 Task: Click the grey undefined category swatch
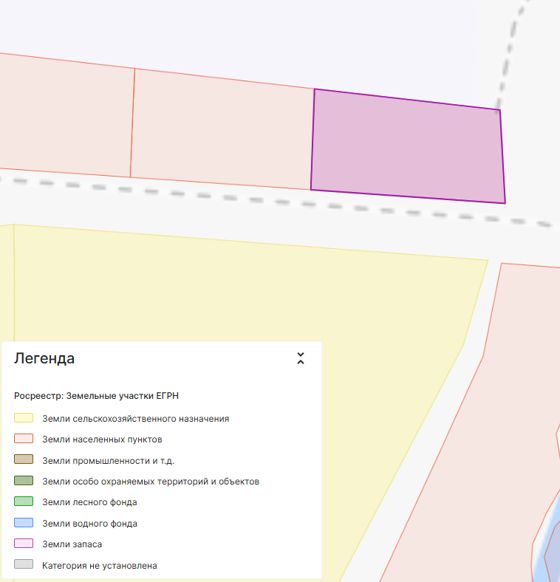tap(23, 565)
